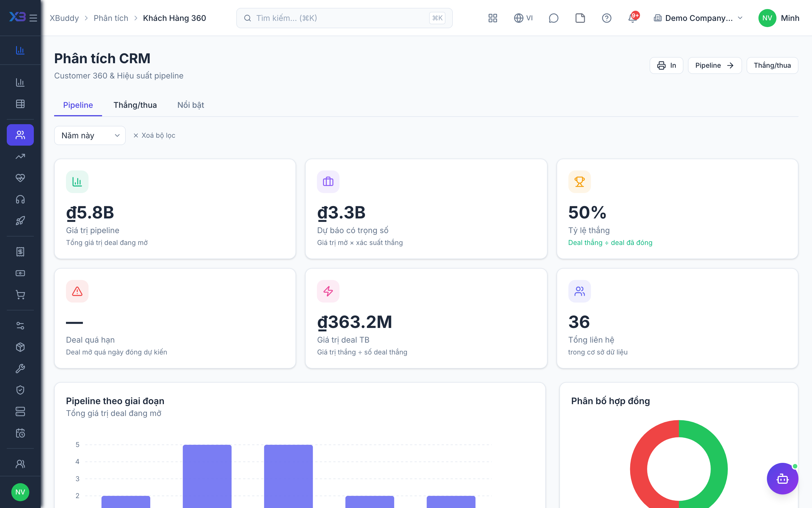This screenshot has height=508, width=812.
Task: Click the Pipeline arrow button at top right
Action: pos(715,65)
